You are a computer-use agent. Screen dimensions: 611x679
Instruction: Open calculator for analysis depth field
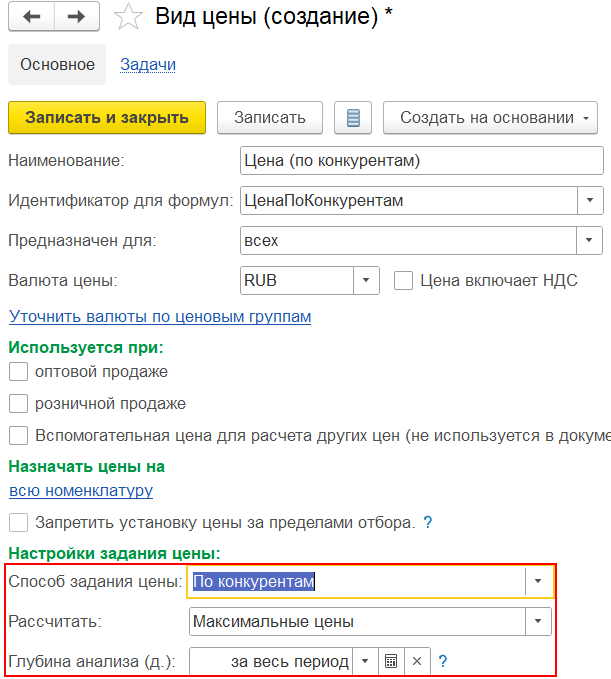tap(391, 661)
